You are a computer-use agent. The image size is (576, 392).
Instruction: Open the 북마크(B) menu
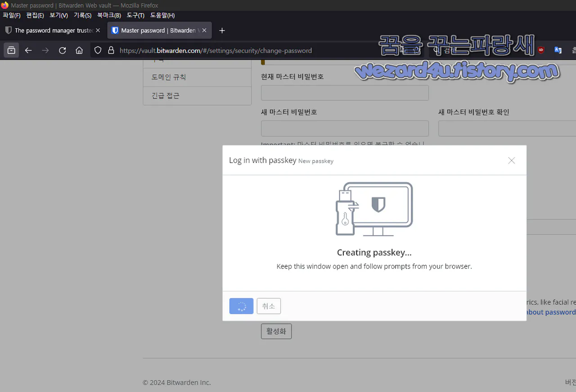pyautogui.click(x=109, y=15)
